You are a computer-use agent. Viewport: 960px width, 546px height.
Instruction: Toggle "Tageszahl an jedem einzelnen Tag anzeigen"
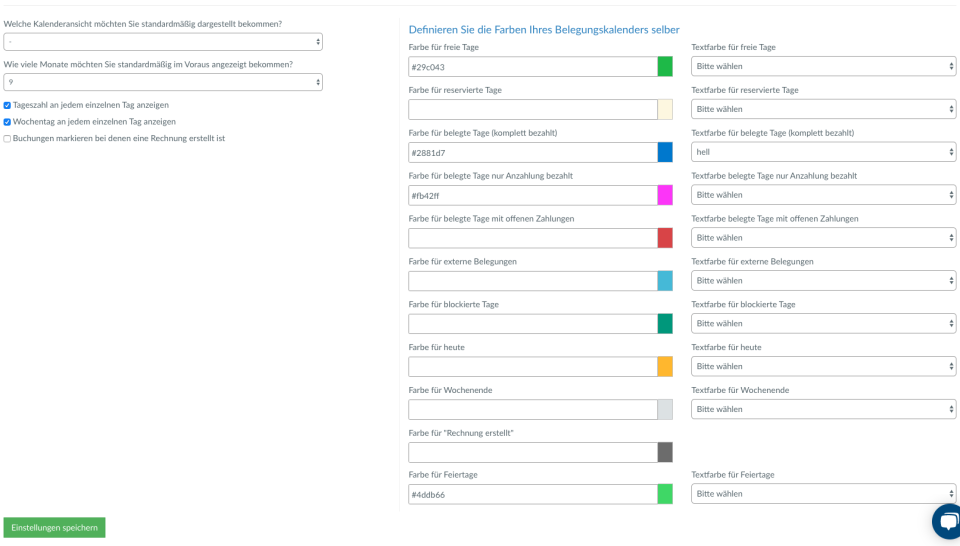pos(8,105)
